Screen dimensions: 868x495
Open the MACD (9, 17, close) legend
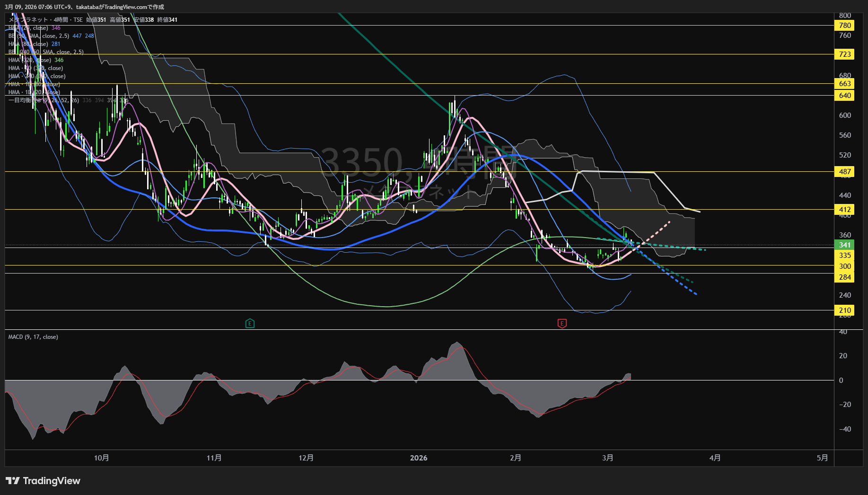(33, 337)
